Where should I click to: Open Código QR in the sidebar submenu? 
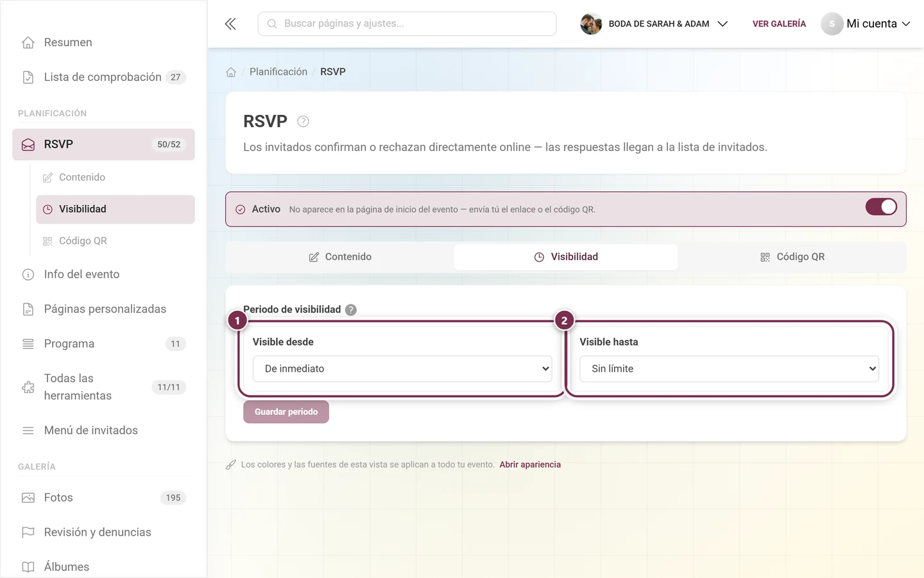[x=116, y=241]
